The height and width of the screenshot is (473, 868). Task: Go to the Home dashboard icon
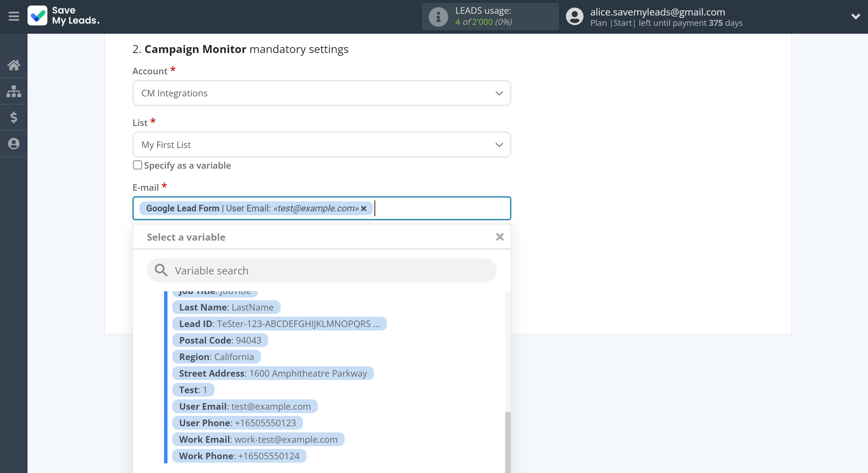14,65
